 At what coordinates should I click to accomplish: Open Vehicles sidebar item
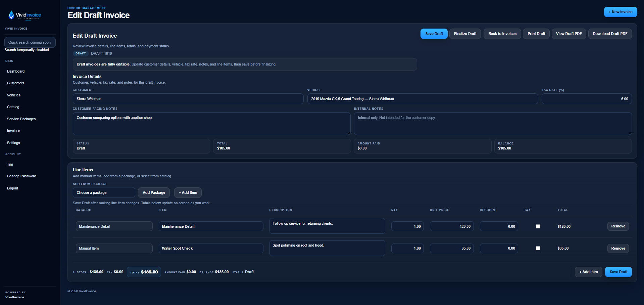[x=14, y=95]
